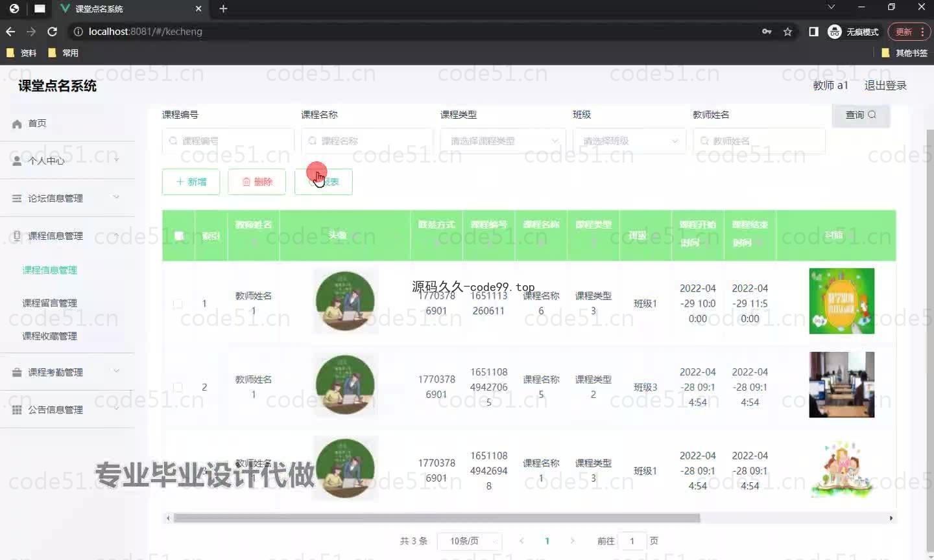Click the teacher avatar in row 2
The height and width of the screenshot is (560, 934).
click(345, 385)
